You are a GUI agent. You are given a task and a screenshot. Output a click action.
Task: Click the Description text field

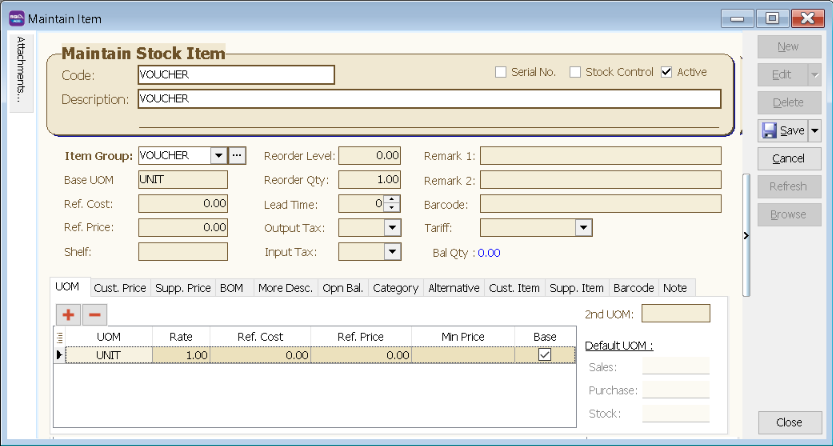click(428, 99)
